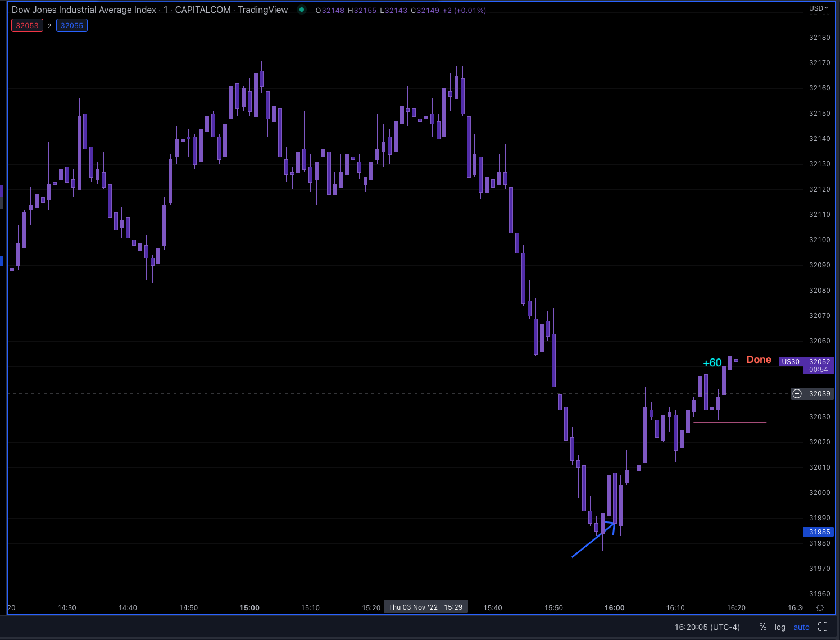Click the 32039 crosshair price label
Image resolution: width=840 pixels, height=640 pixels.
click(x=819, y=394)
